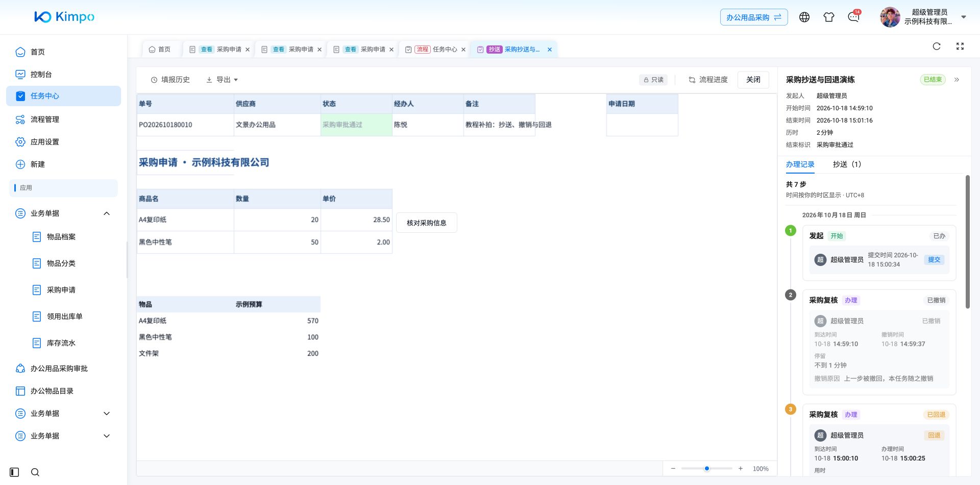Viewport: 980px width, 485px height.
Task: Collapse the sidebar using bottom panel icon
Action: point(14,472)
